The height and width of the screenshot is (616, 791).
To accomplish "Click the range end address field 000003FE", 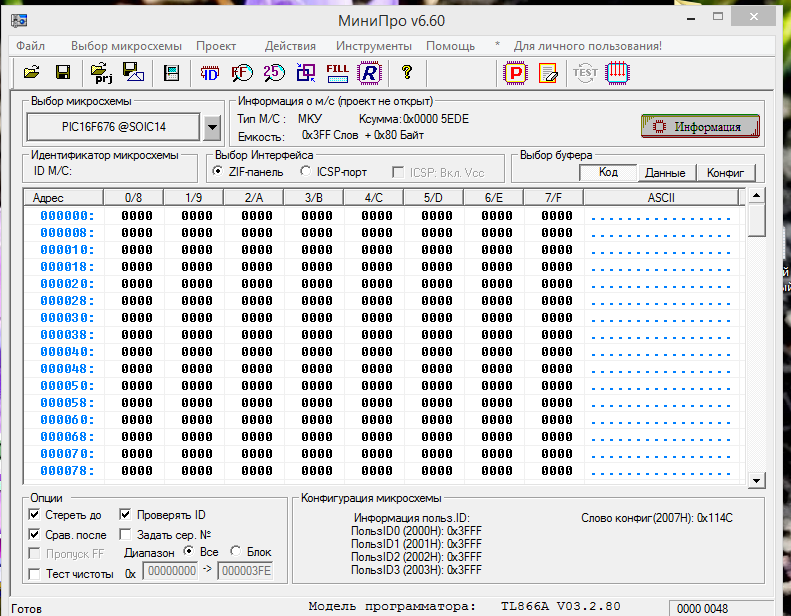I will [244, 573].
